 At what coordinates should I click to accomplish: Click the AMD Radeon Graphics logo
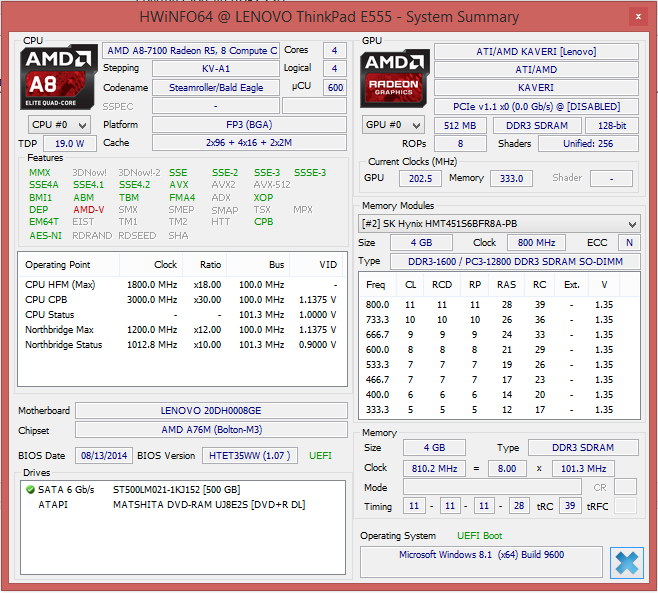pos(394,78)
